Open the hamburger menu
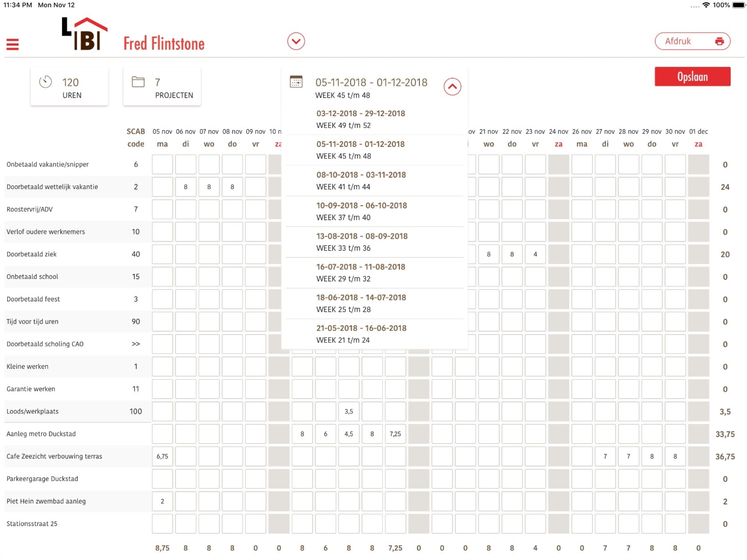This screenshot has height=560, width=747. 12,44
